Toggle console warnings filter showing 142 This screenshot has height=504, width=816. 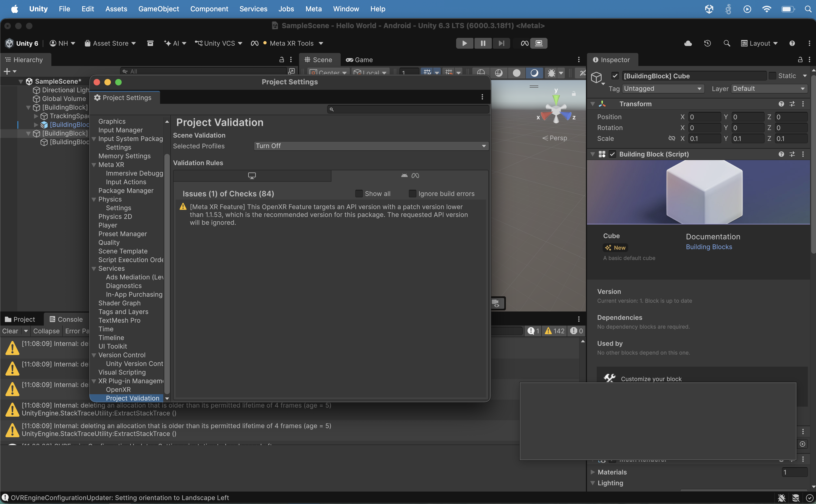tap(554, 331)
